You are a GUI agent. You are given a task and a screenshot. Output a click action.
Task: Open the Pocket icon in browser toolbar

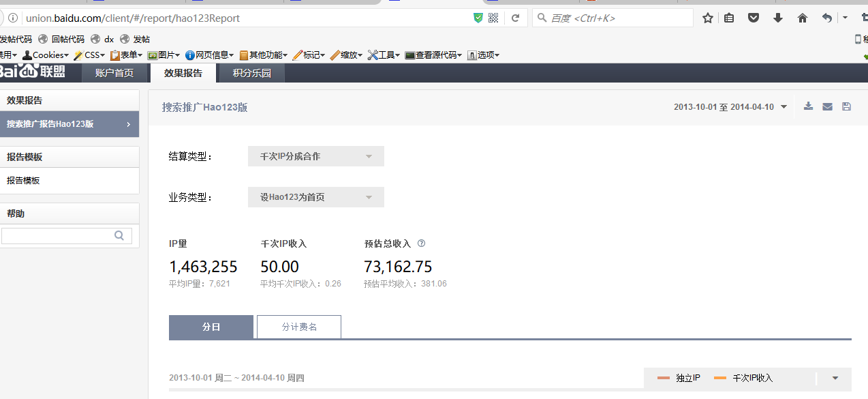point(754,18)
